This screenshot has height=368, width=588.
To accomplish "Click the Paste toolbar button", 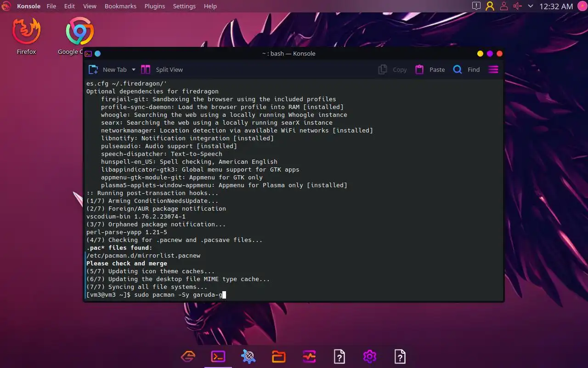I will (430, 69).
